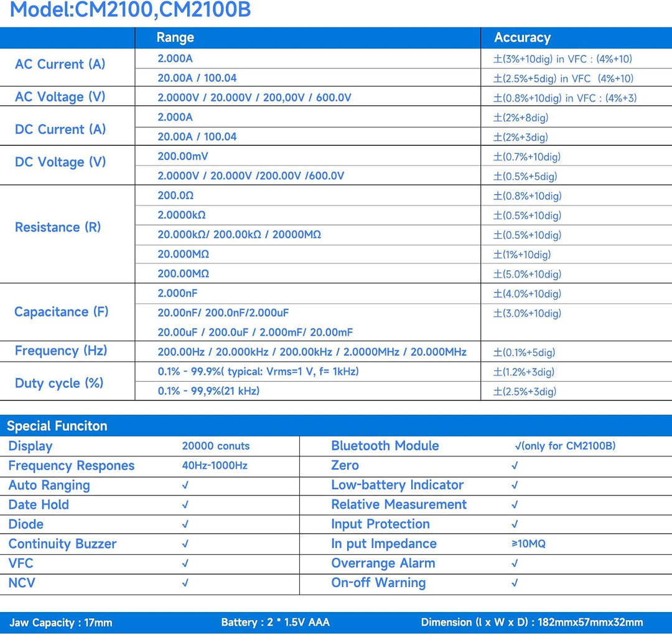Screen dimensions: 672x635
Task: Select the "Auto Ranging" feature label
Action: coord(49,486)
